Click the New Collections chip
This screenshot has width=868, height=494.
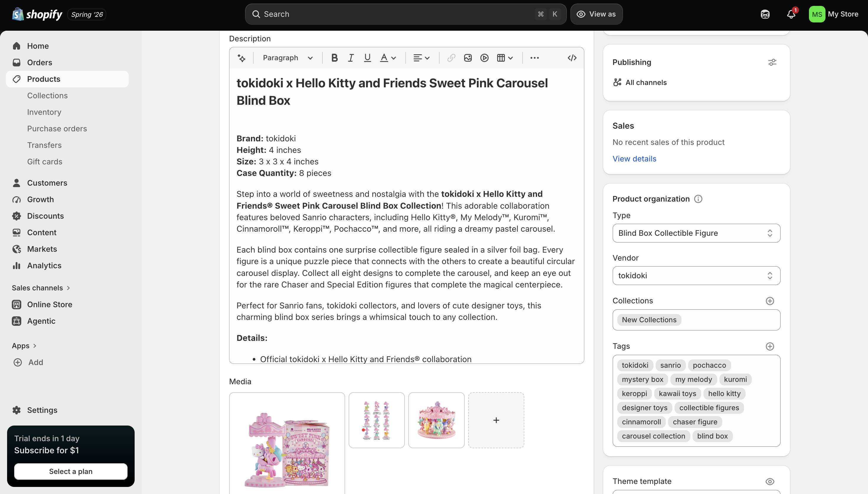(x=649, y=320)
